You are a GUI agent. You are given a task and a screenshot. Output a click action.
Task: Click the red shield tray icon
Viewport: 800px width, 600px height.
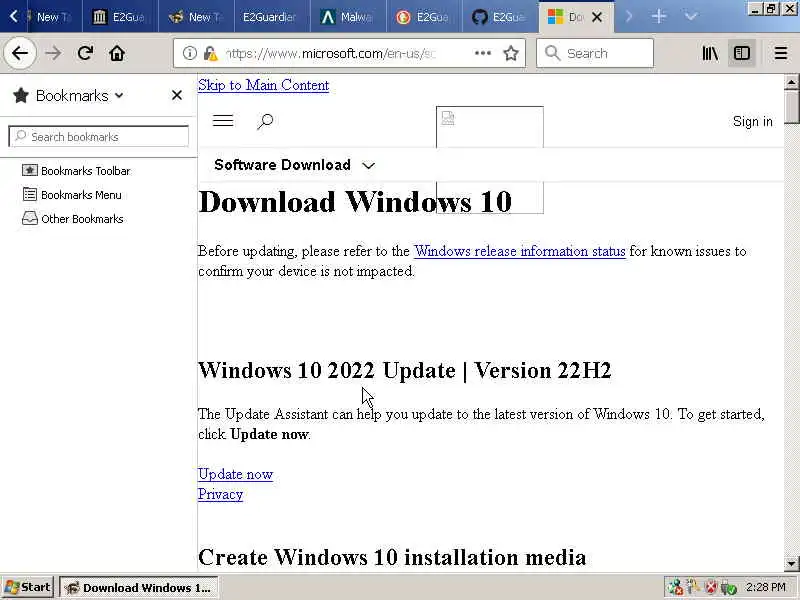(x=711, y=587)
